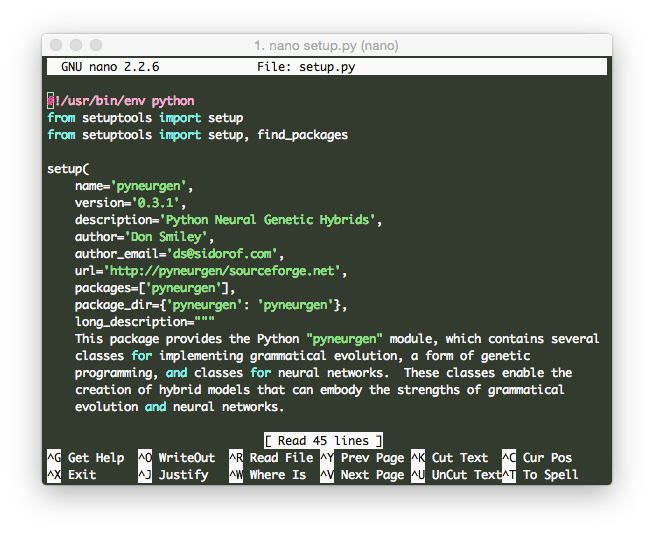The width and height of the screenshot is (654, 535).
Task: Click the ^Y Prev Page shortcut
Action: (362, 457)
